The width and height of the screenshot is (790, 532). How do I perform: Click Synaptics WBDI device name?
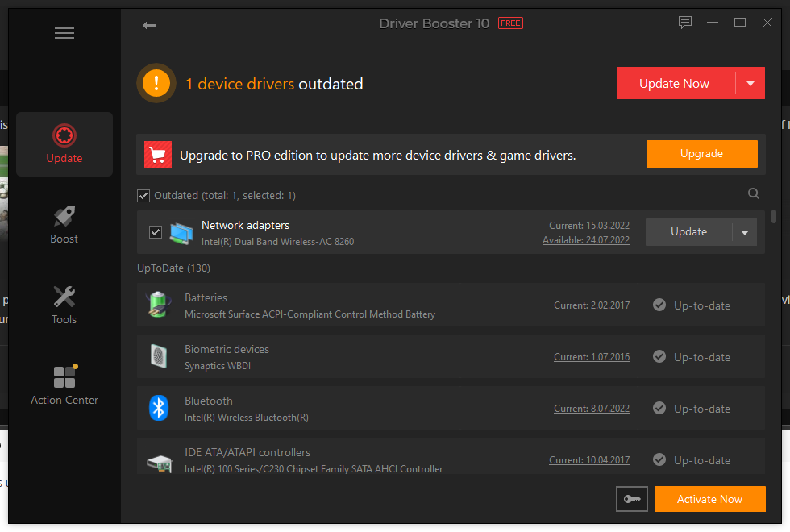(x=218, y=366)
